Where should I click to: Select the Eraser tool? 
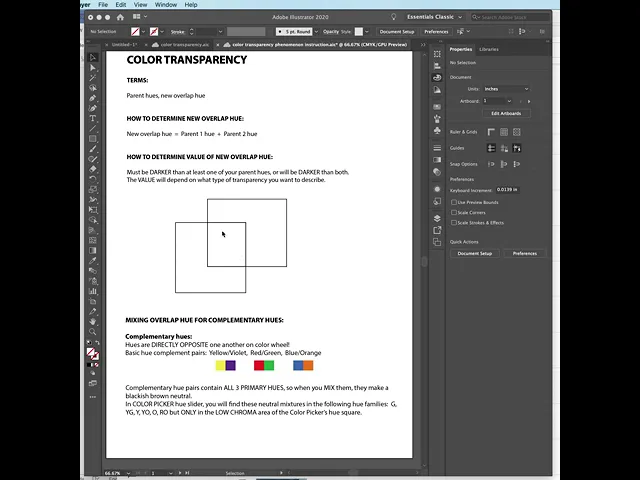(x=93, y=169)
